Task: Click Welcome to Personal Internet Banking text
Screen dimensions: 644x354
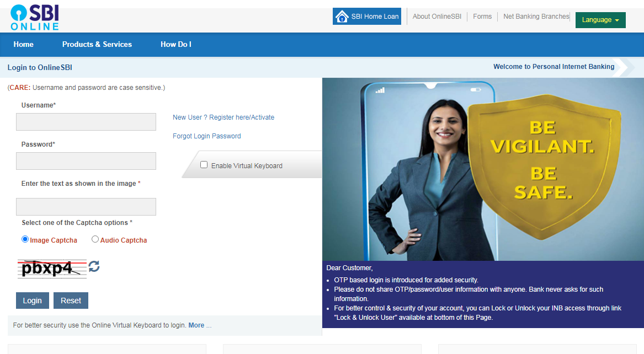Action: click(x=553, y=67)
